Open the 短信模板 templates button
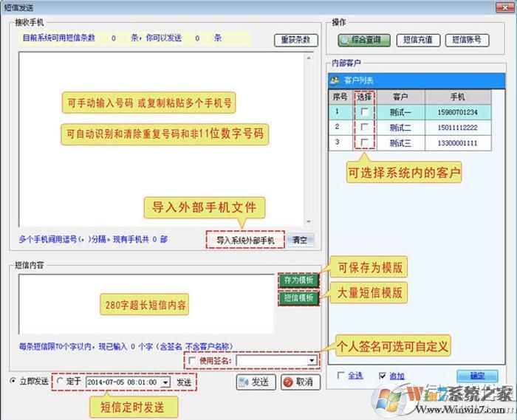The image size is (517, 420). coord(298,298)
